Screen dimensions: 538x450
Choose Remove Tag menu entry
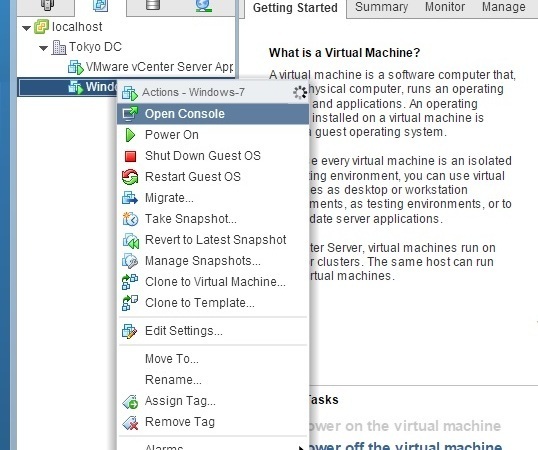coord(213,422)
